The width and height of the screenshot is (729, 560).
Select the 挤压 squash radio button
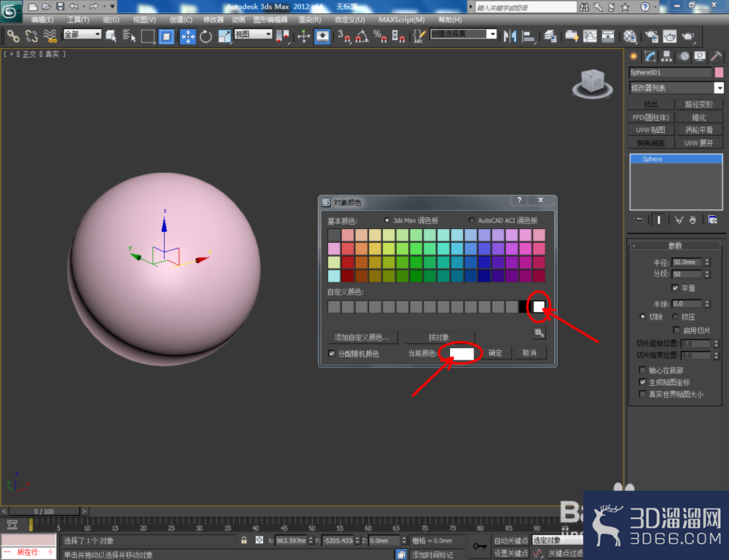pos(675,316)
